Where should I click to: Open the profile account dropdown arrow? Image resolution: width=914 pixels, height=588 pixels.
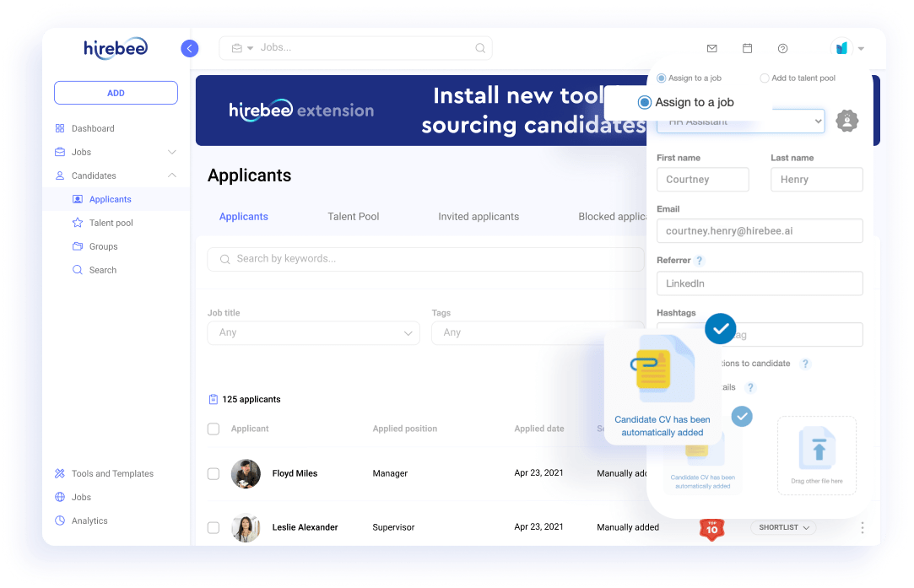coord(861,48)
